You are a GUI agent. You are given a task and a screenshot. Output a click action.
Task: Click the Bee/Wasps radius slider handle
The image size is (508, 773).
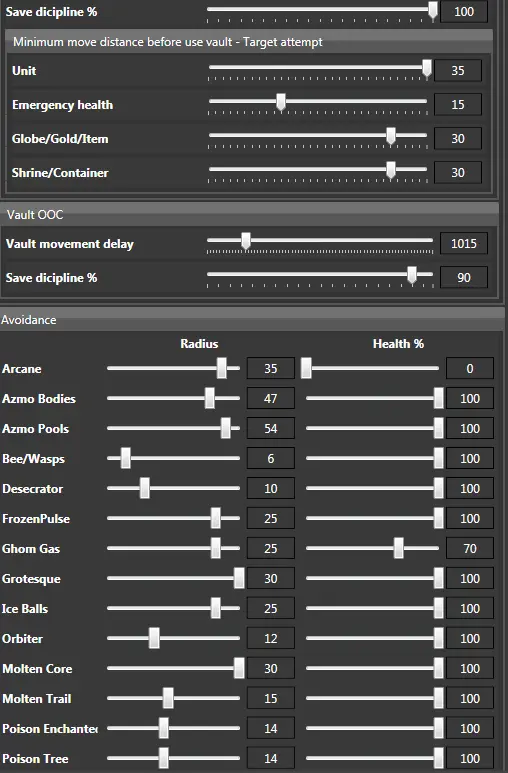tap(126, 458)
